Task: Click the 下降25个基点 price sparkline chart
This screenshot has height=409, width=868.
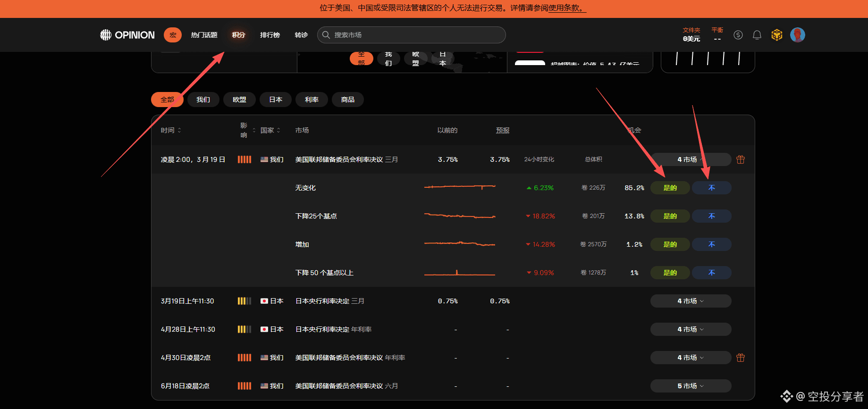Action: [x=460, y=216]
